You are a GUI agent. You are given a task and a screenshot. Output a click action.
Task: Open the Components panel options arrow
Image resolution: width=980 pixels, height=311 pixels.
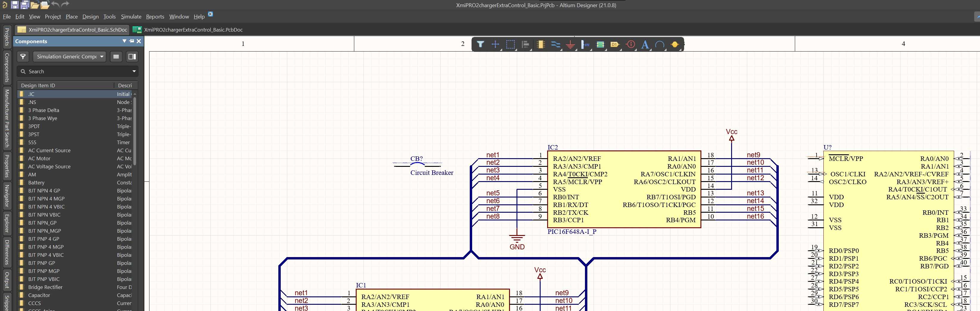[x=124, y=41]
